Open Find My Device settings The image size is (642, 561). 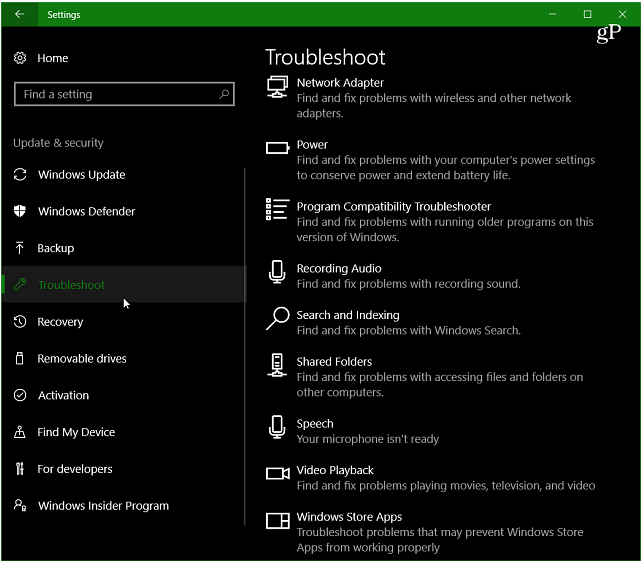point(123,432)
